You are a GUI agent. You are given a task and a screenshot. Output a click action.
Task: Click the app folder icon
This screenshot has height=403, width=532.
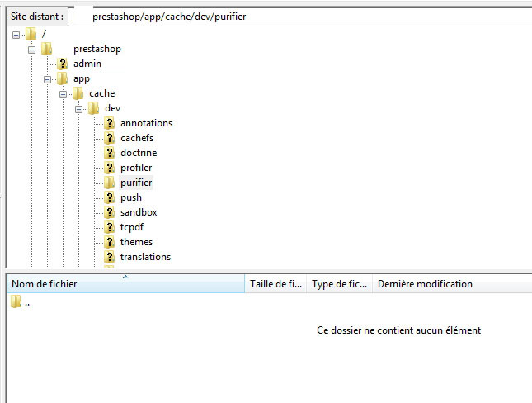62,78
